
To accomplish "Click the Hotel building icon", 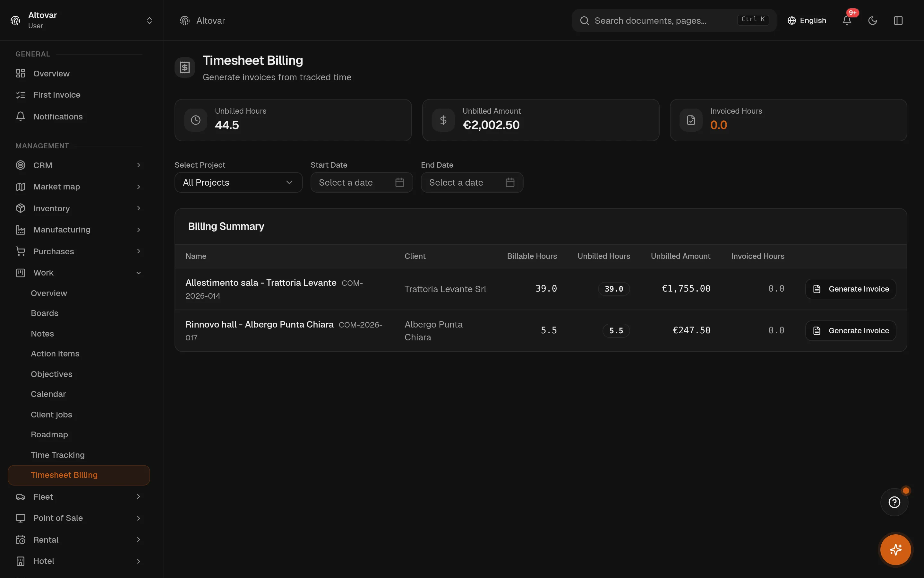I will point(21,561).
